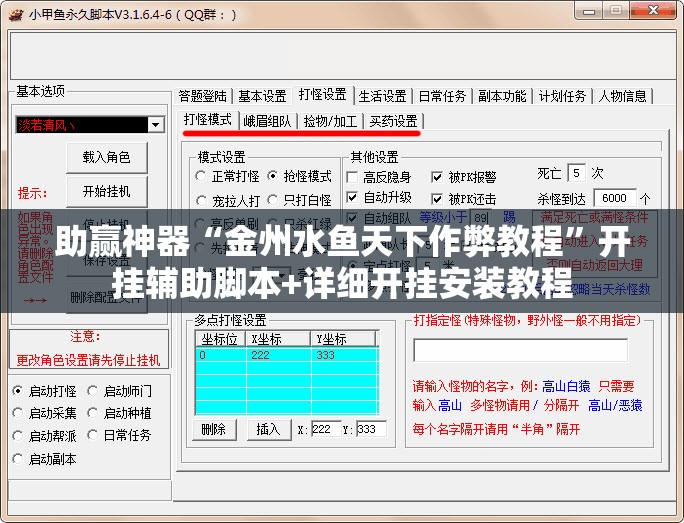The image size is (684, 523).
Task: Open the 买药设置 sub-tab
Action: tap(393, 121)
